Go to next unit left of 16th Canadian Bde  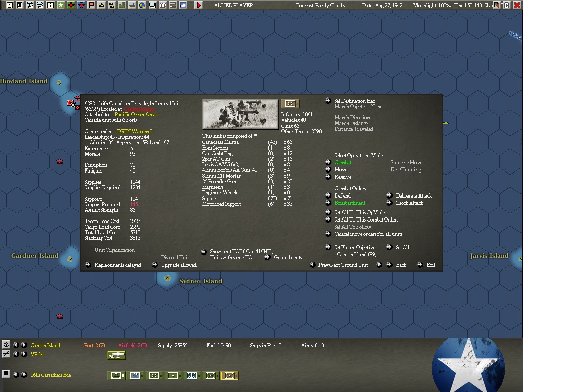(x=23, y=374)
